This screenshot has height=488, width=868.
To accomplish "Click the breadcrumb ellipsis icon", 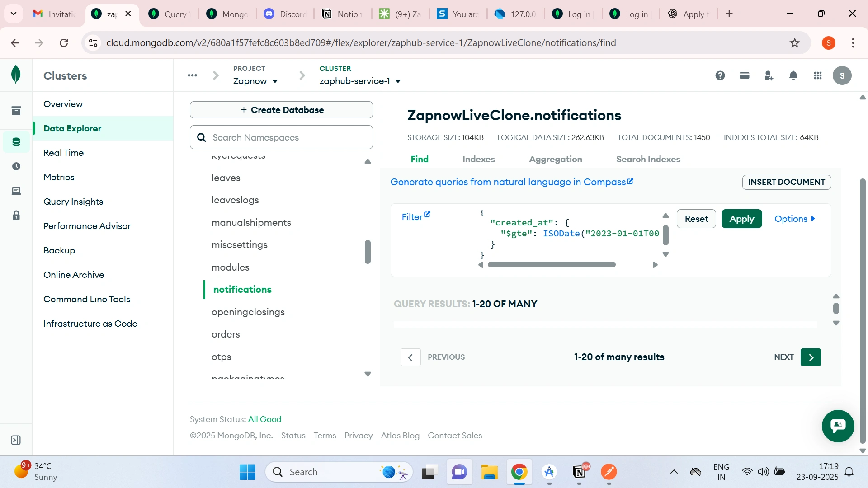I will pos(193,75).
